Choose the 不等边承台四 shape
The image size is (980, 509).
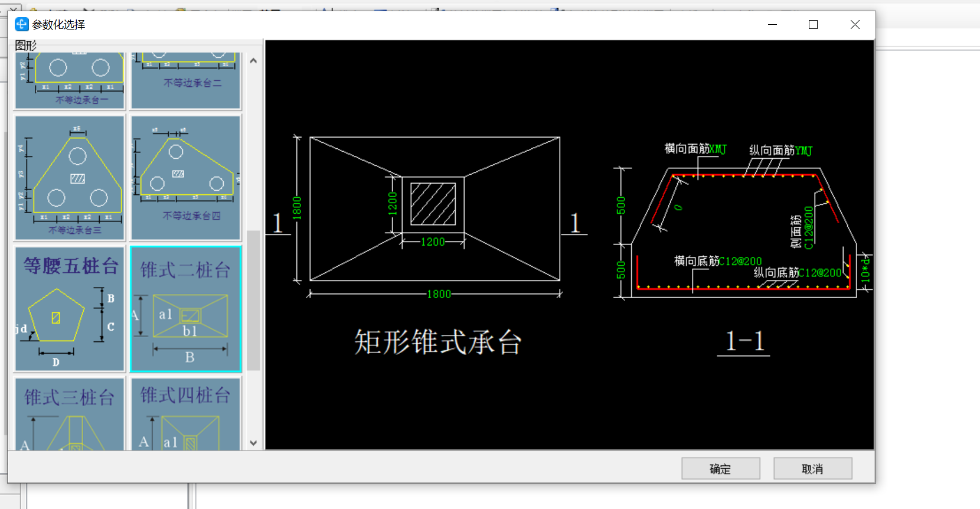coord(186,178)
